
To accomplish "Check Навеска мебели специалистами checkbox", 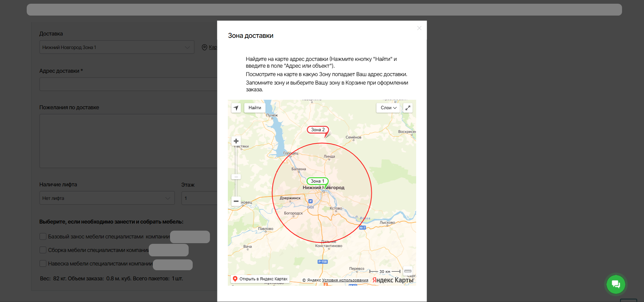I will (43, 263).
